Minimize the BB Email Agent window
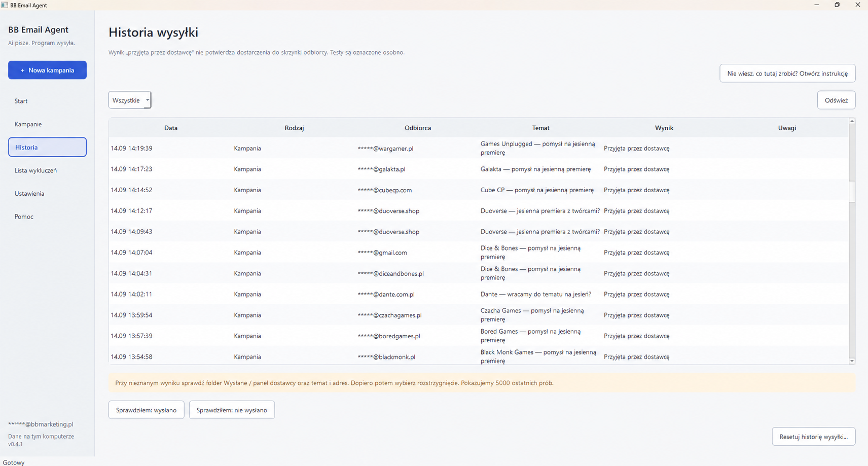The height and width of the screenshot is (466, 868). pyautogui.click(x=816, y=5)
